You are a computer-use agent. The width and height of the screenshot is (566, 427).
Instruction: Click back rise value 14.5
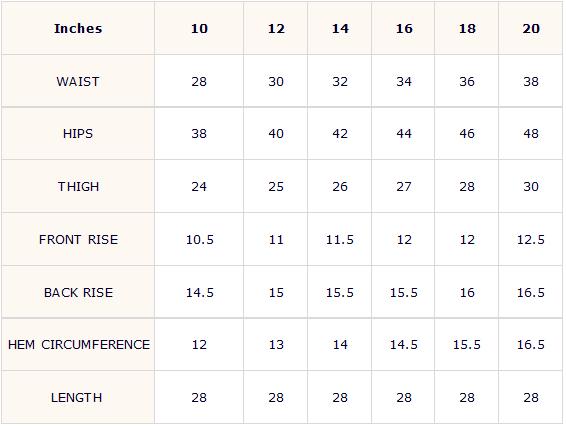pyautogui.click(x=199, y=292)
